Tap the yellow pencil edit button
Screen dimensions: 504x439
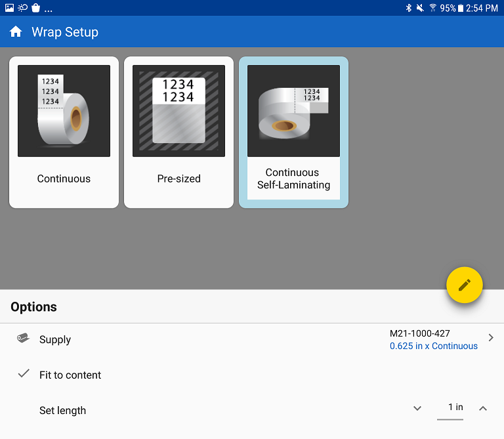pyautogui.click(x=465, y=285)
